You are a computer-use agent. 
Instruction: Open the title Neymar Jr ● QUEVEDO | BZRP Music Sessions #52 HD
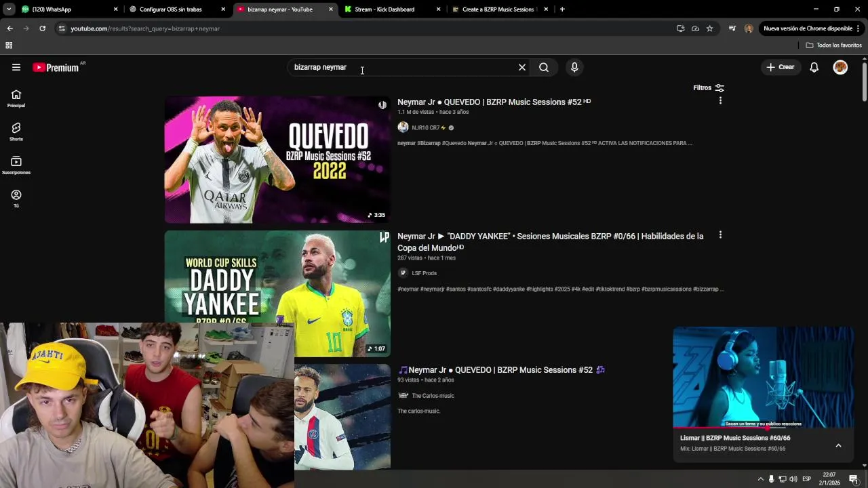494,102
